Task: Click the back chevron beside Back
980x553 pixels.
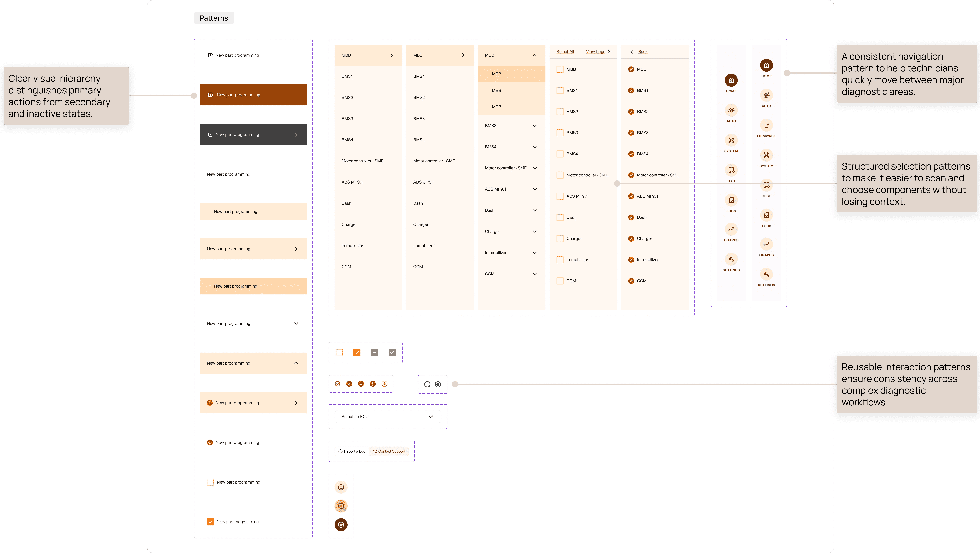Action: point(631,52)
